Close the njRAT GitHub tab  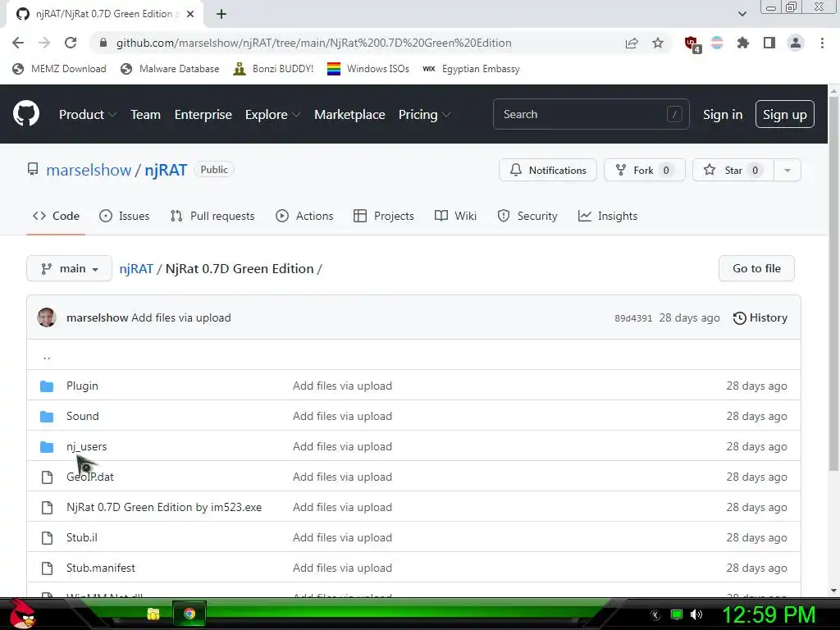(x=190, y=14)
